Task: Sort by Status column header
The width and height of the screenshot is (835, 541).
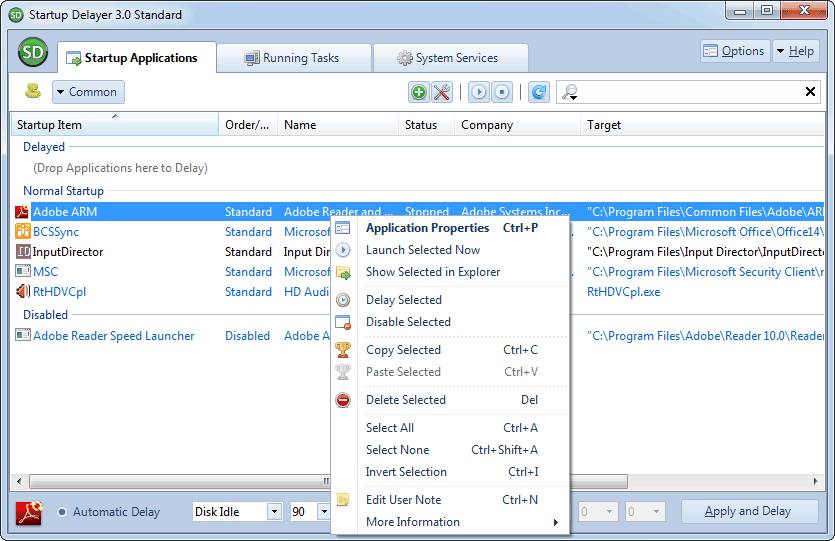Action: pos(426,125)
